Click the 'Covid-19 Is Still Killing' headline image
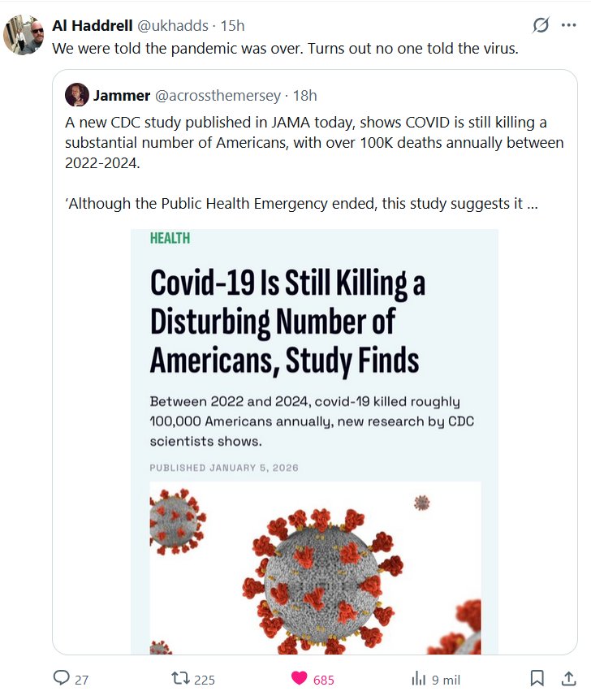 coord(287,320)
